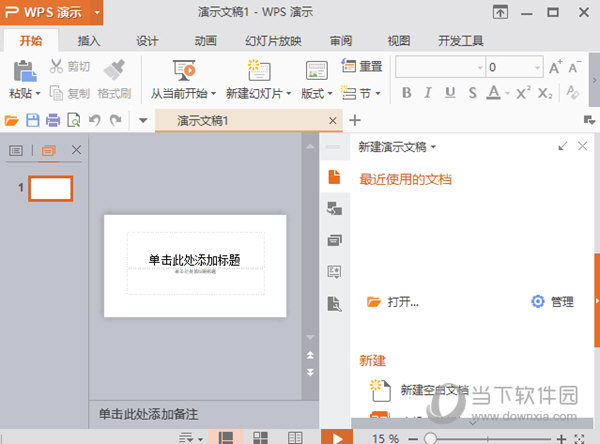Open the bottom sidebar document icon
600x444 pixels.
[x=334, y=304]
